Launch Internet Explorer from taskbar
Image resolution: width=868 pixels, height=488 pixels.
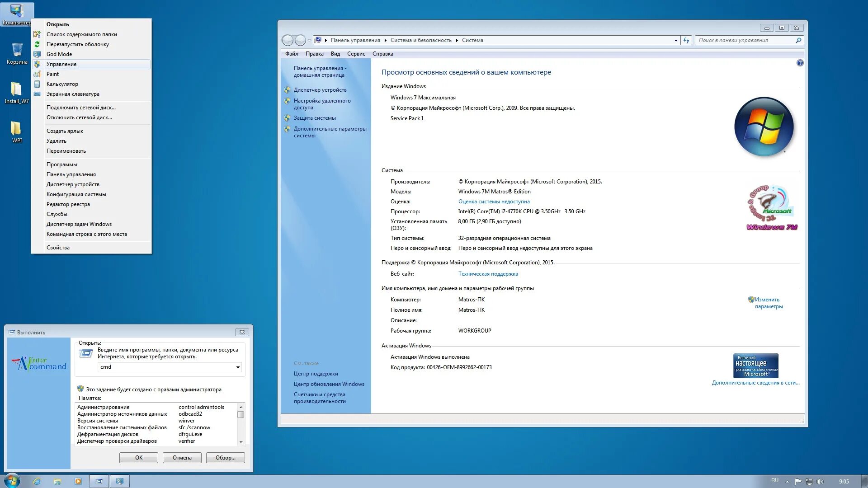coord(37,481)
